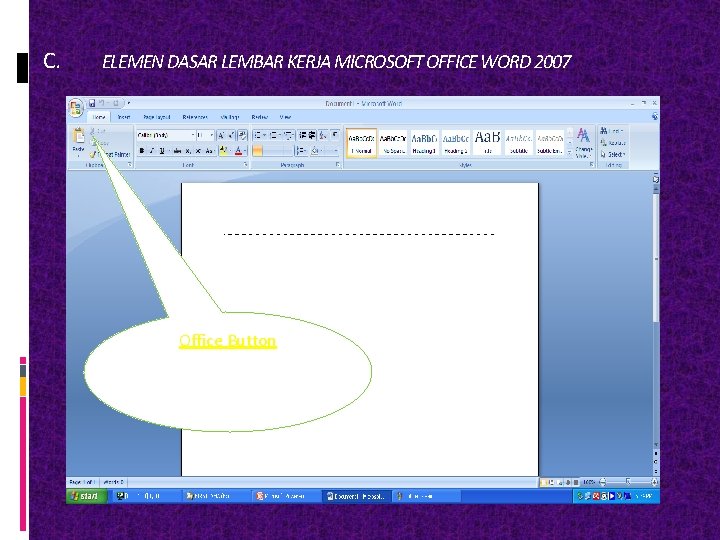
Task: Toggle Subscript formatting
Action: [188, 151]
